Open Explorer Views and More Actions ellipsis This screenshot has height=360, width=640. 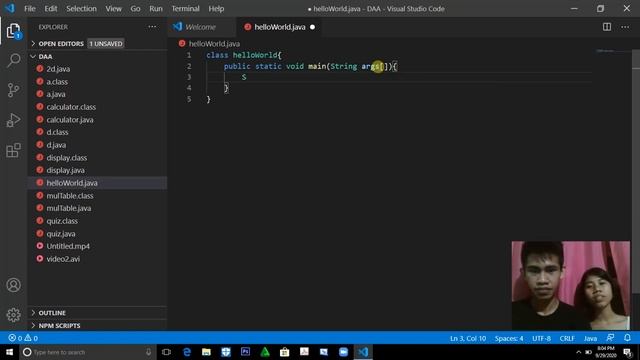(152, 27)
